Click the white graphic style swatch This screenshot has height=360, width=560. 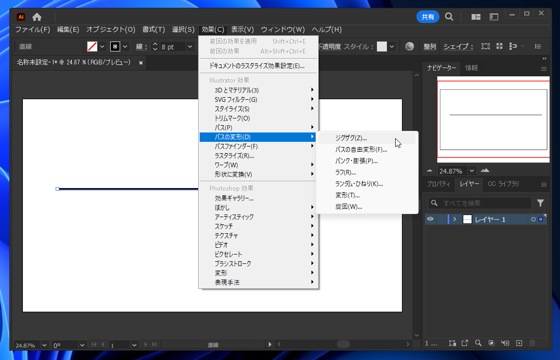point(382,46)
